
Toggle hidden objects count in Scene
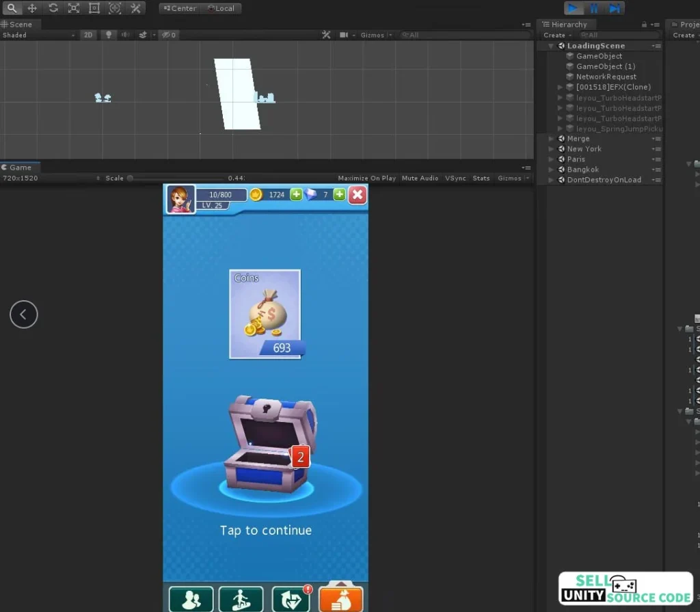[x=169, y=35]
